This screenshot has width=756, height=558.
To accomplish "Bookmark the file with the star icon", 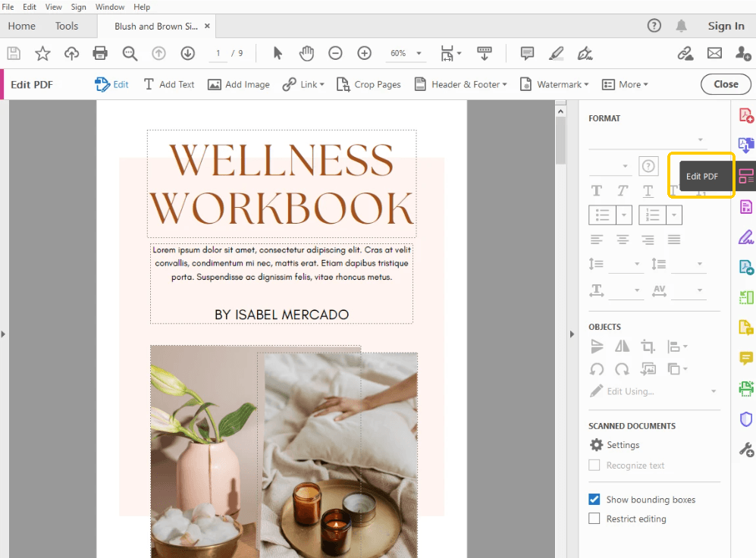I will (x=42, y=53).
